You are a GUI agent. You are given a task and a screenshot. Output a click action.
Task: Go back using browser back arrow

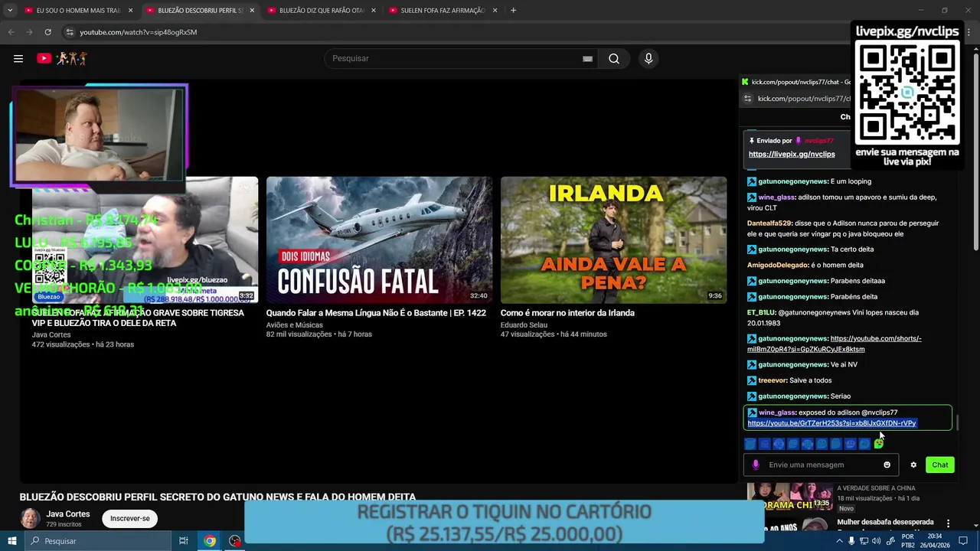[x=11, y=32]
